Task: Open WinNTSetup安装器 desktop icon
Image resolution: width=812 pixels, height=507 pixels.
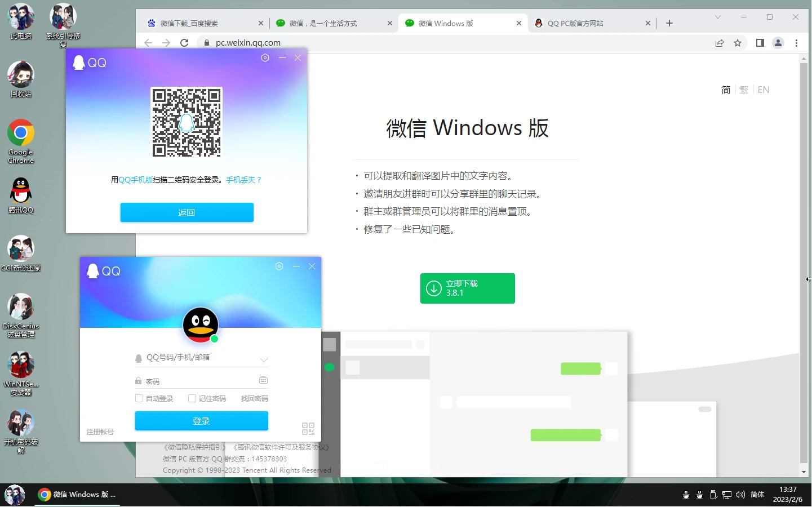Action: (x=21, y=374)
